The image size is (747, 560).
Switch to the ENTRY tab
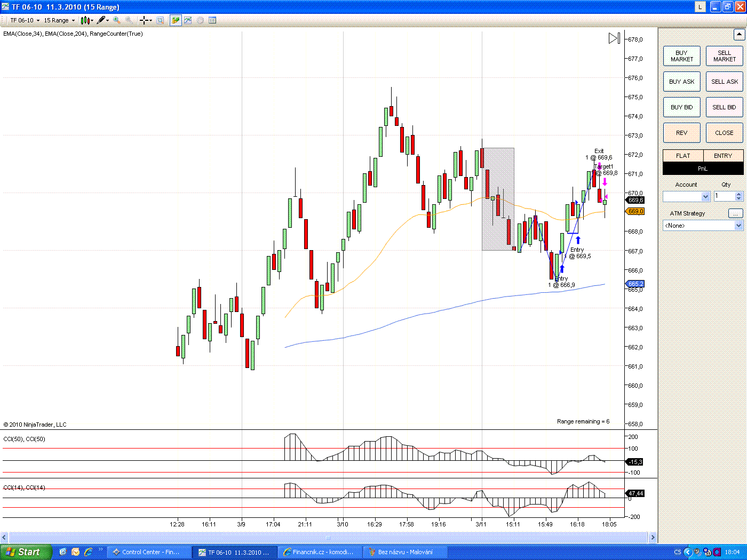[x=723, y=156]
